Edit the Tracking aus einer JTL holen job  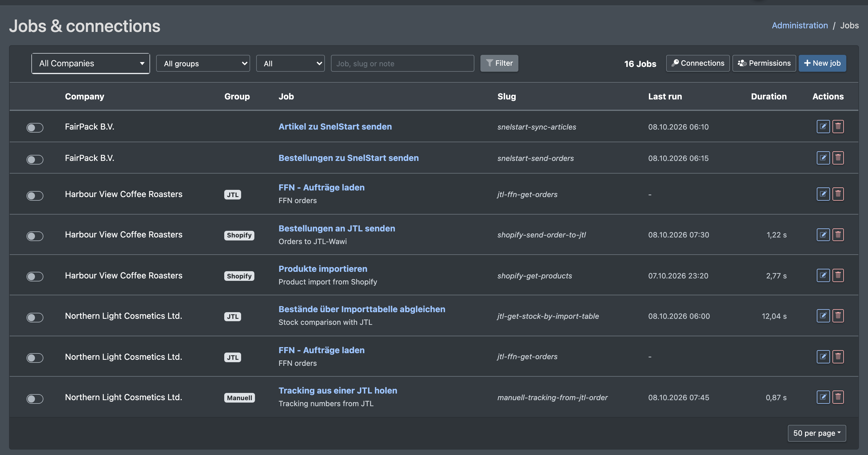tap(823, 397)
